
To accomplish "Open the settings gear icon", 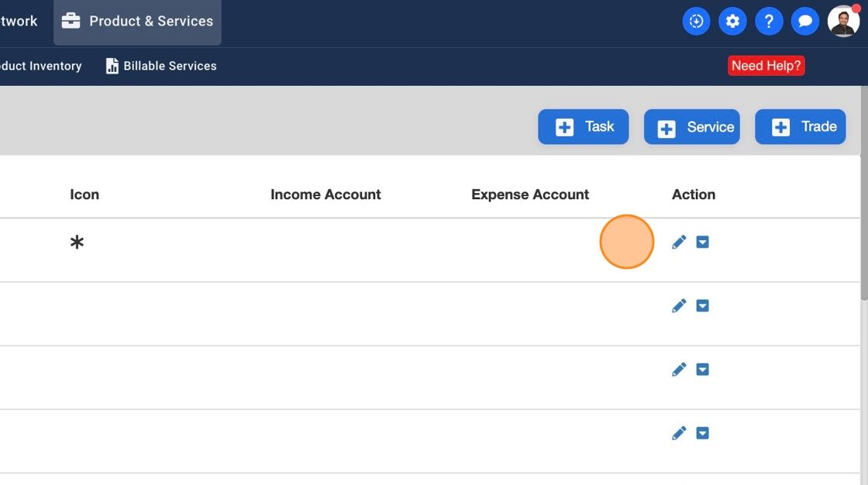I will click(x=732, y=22).
